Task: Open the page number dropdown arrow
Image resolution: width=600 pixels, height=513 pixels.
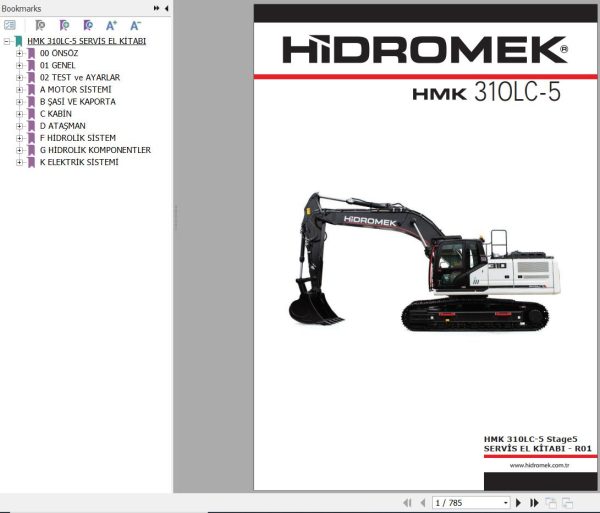Action: tap(506, 503)
